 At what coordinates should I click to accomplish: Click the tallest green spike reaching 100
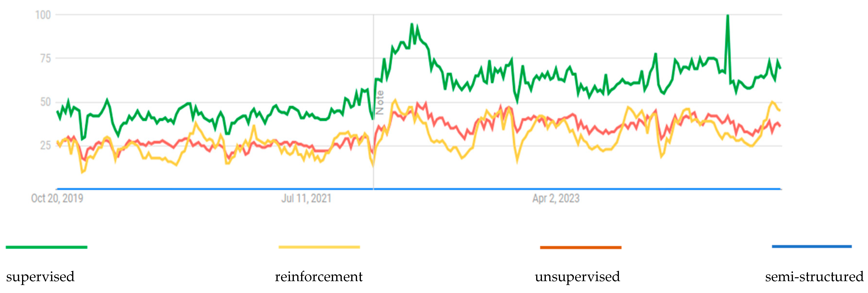click(x=728, y=17)
